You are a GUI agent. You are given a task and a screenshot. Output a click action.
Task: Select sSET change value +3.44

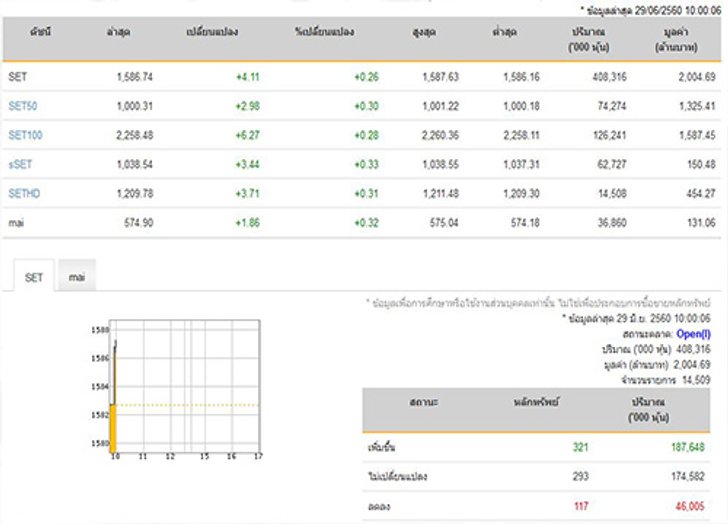click(x=247, y=164)
